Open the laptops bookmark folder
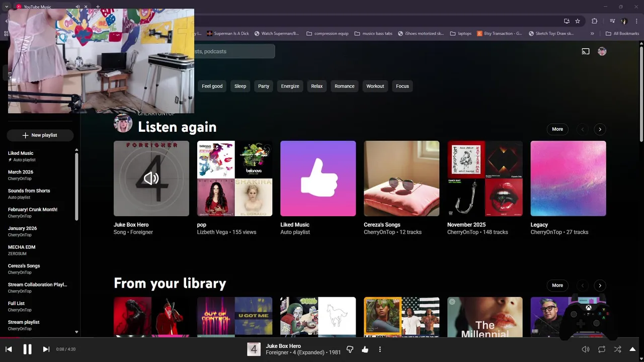 click(460, 34)
